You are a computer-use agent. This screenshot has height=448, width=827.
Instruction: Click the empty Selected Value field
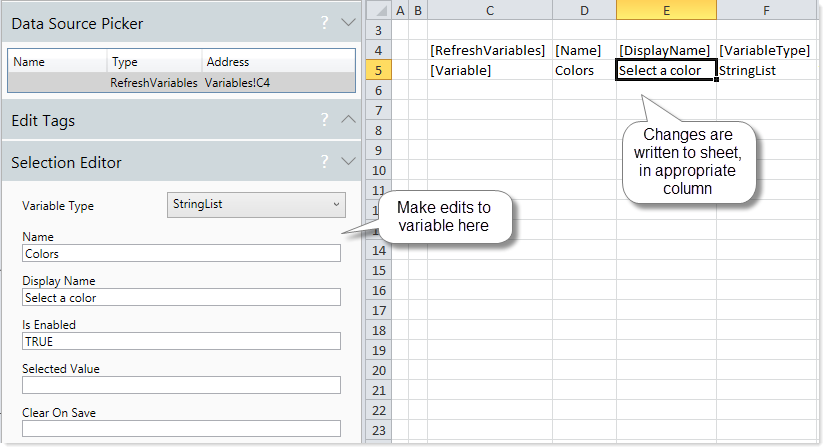pos(181,385)
